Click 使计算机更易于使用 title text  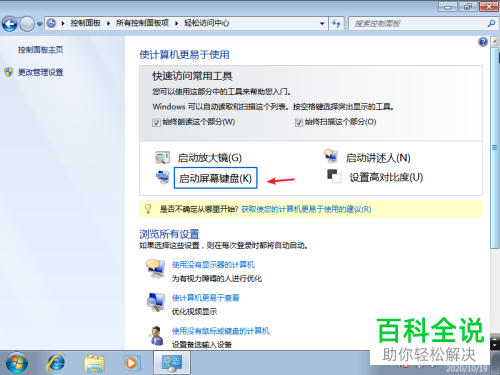click(x=184, y=54)
